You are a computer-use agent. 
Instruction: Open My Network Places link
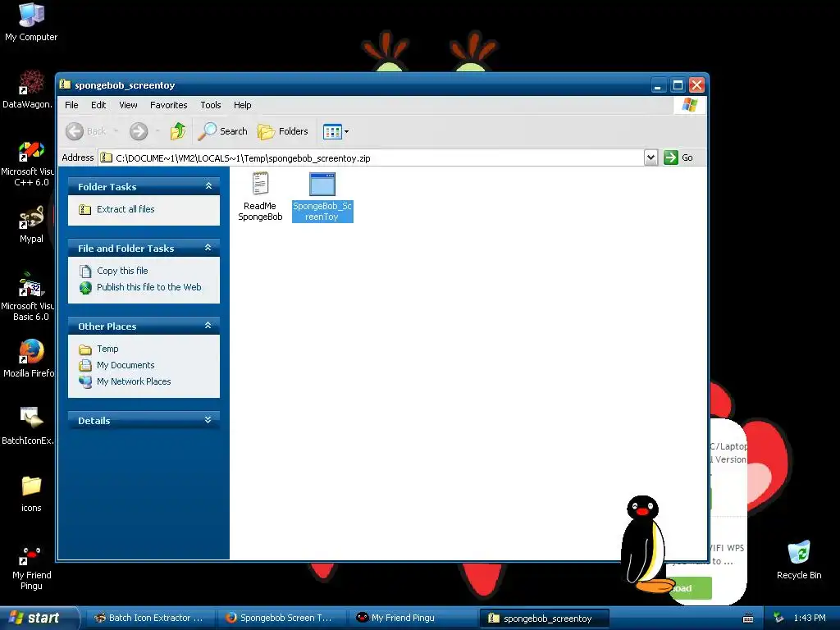click(x=134, y=381)
